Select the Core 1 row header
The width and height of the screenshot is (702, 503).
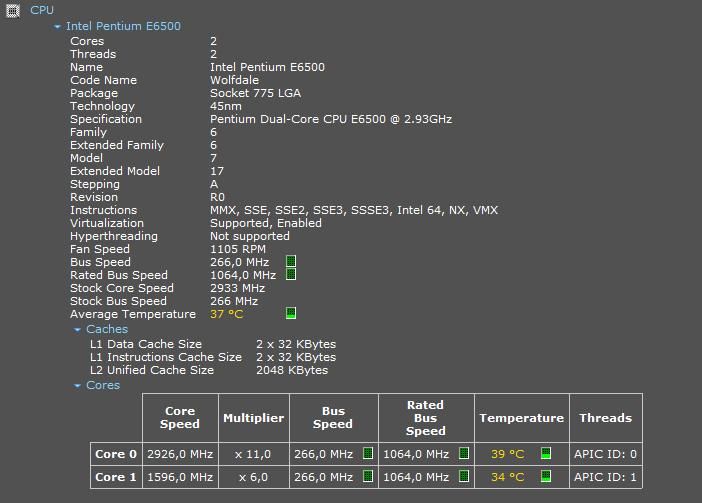point(116,477)
